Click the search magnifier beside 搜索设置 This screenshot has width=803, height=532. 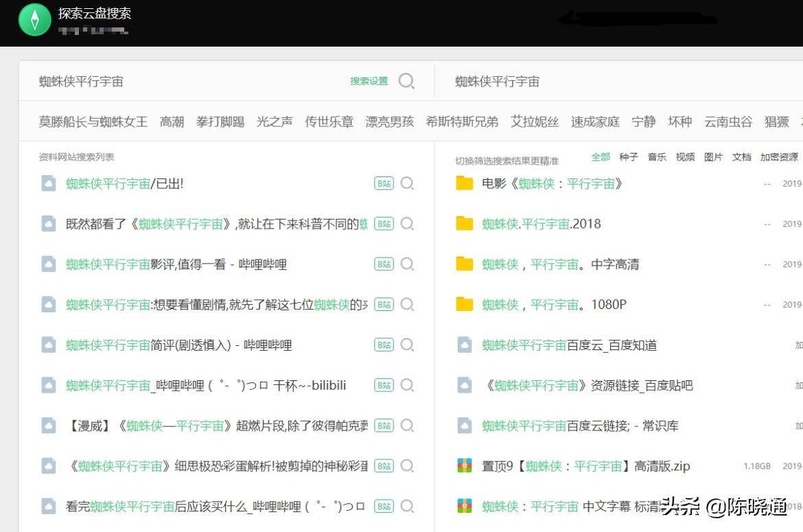tap(406, 81)
